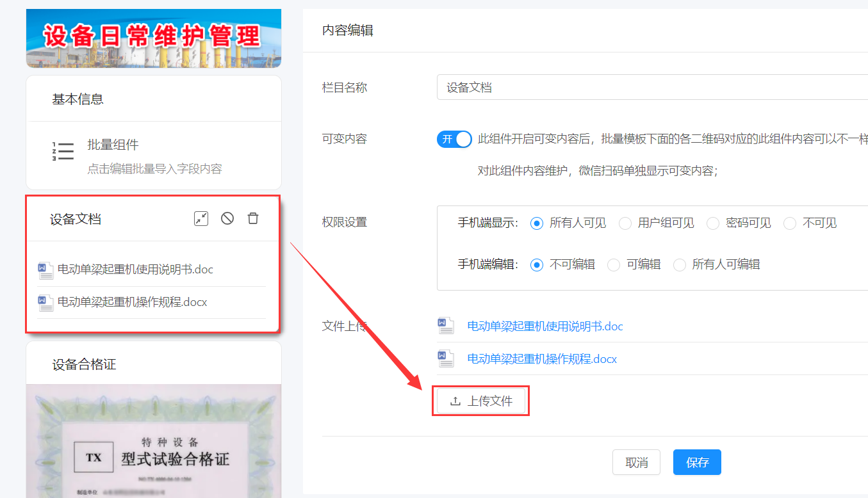Click the 取消 button

[636, 462]
